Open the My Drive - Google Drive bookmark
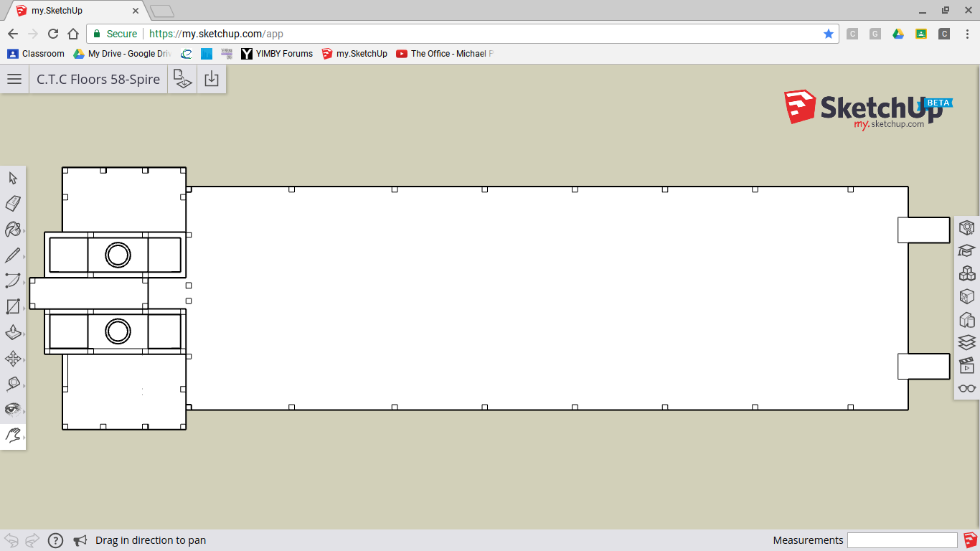 pyautogui.click(x=122, y=54)
